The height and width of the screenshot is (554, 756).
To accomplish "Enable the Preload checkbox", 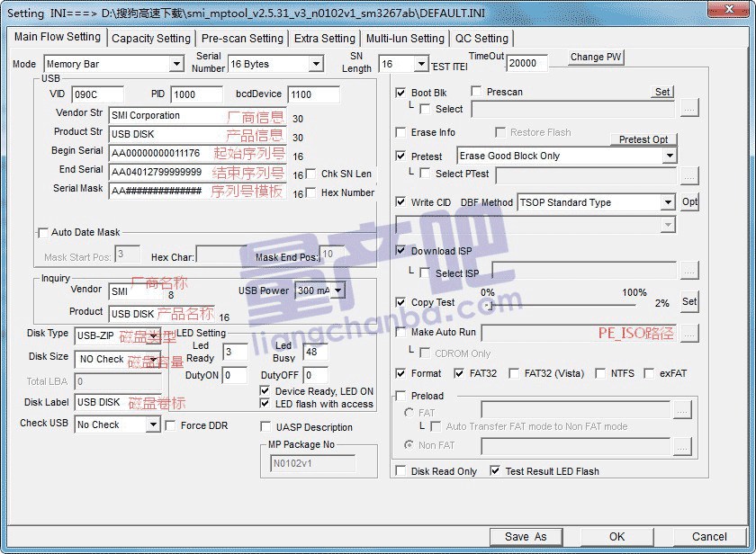I will pyautogui.click(x=400, y=396).
